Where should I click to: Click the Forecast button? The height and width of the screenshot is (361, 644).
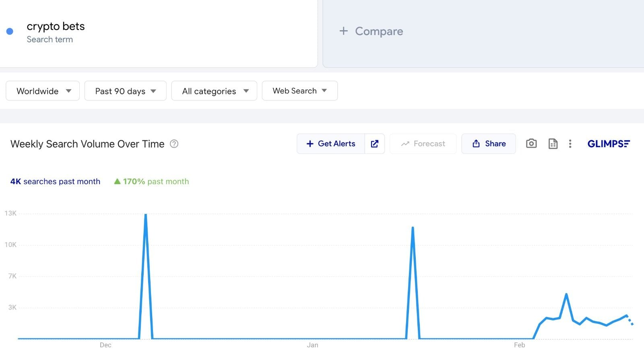[423, 144]
